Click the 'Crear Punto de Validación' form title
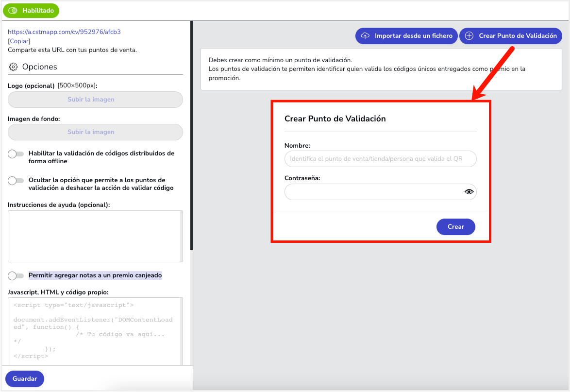Image resolution: width=570 pixels, height=392 pixels. pos(335,119)
